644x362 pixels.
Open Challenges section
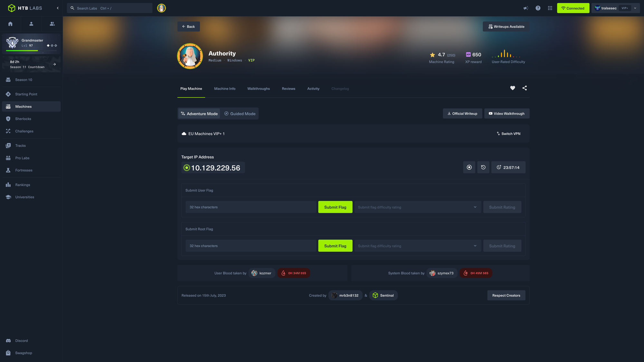pyautogui.click(x=31, y=131)
